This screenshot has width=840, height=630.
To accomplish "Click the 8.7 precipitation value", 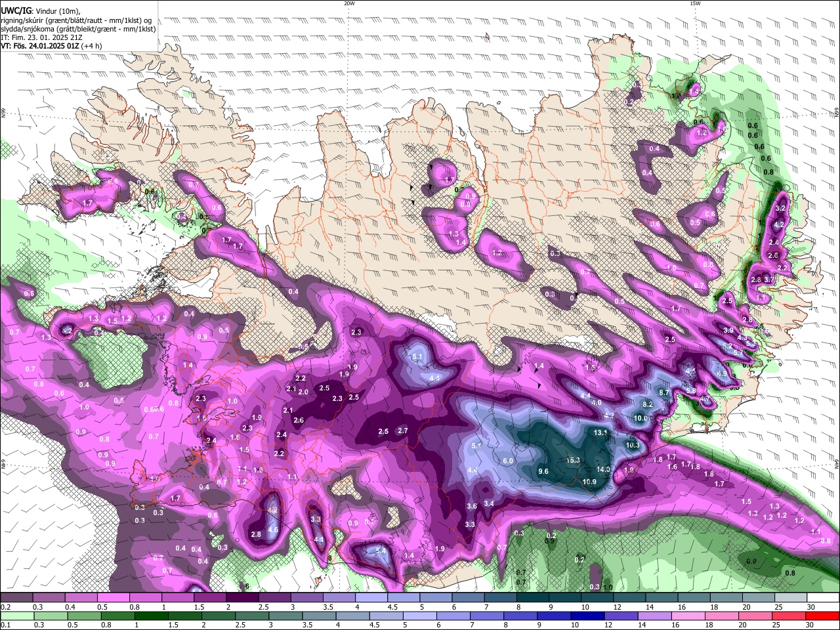I will click(x=664, y=392).
